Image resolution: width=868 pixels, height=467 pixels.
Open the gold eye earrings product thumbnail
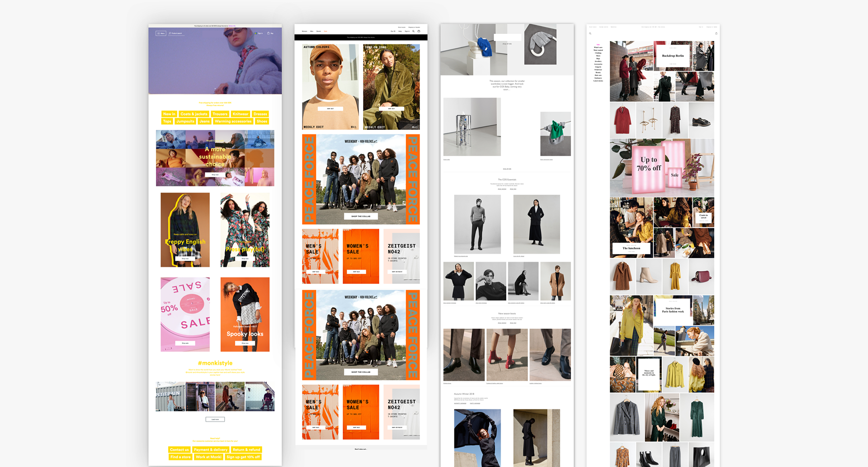click(648, 120)
